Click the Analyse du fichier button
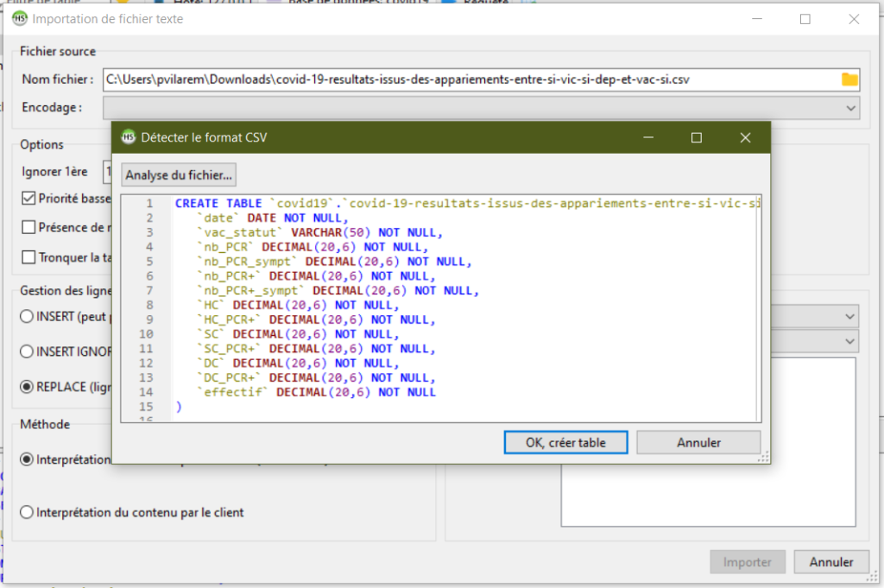The height and width of the screenshot is (588, 884). point(179,174)
